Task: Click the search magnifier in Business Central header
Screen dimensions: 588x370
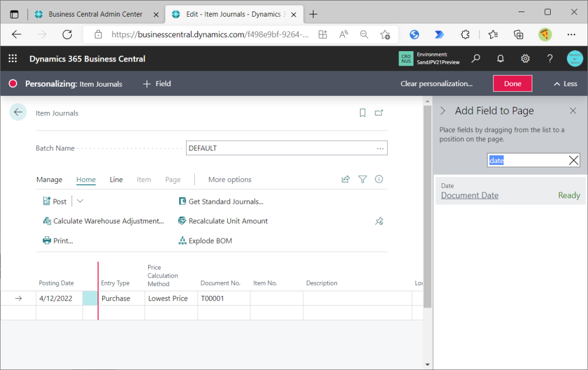Action: click(475, 59)
